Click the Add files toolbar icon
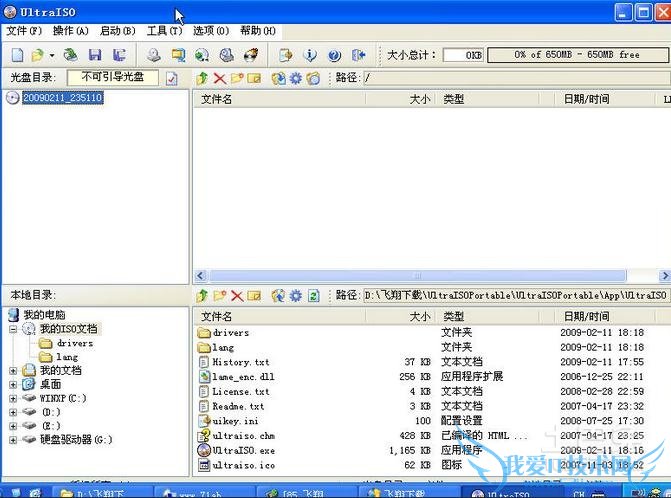 (285, 55)
